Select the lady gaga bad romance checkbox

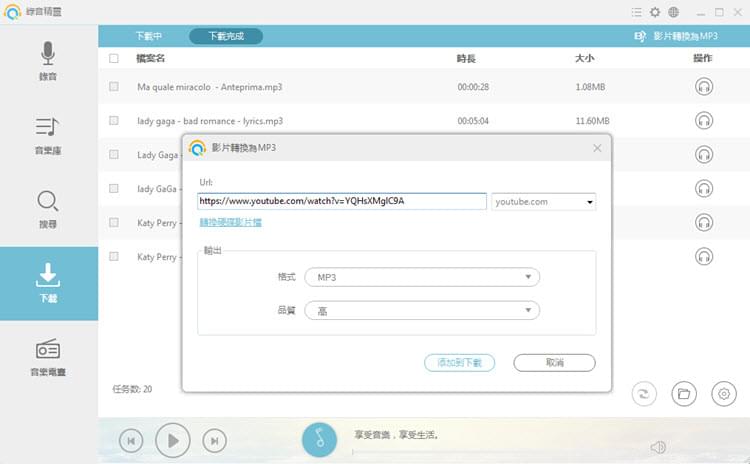(114, 121)
